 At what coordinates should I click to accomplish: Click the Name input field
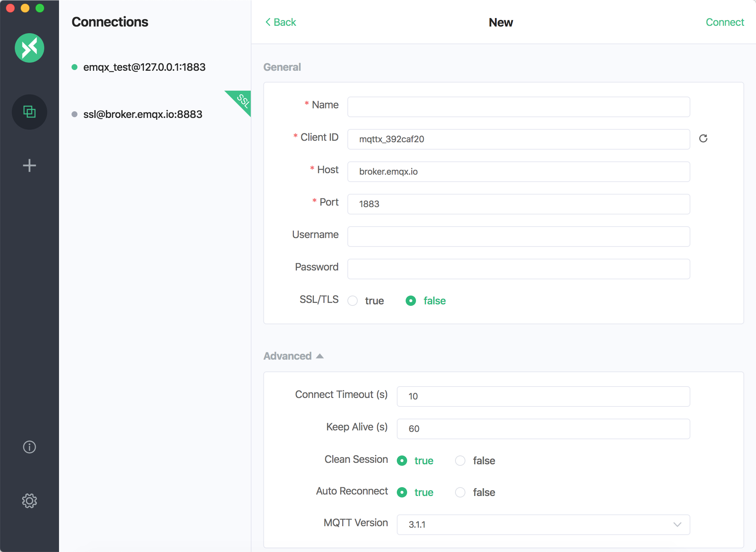pos(518,107)
